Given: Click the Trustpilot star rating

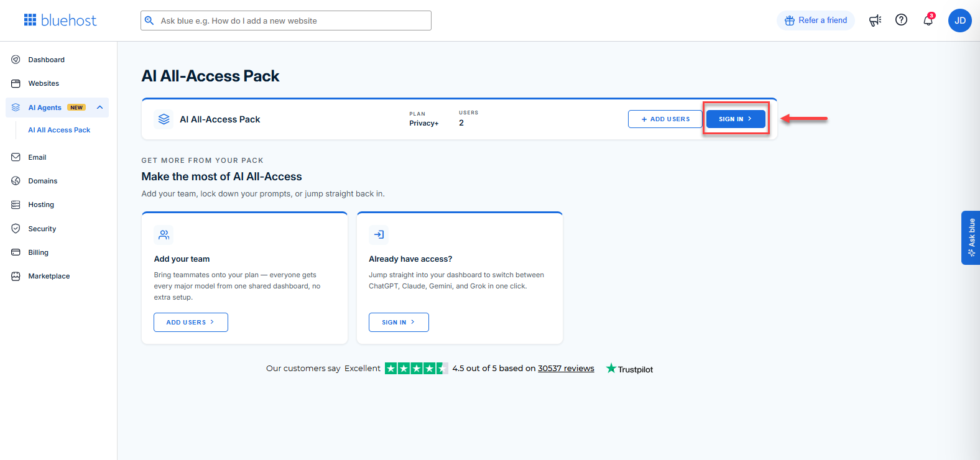Looking at the screenshot, I should tap(417, 369).
